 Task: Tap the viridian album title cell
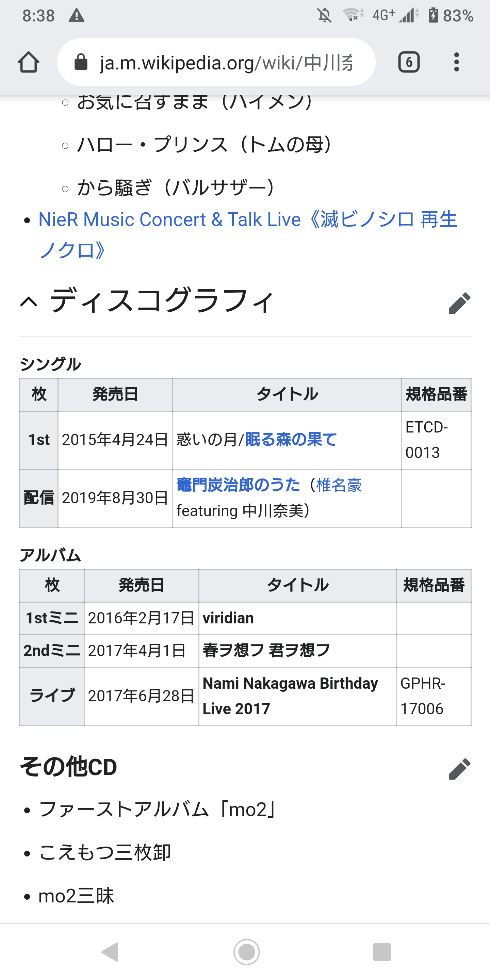[297, 618]
